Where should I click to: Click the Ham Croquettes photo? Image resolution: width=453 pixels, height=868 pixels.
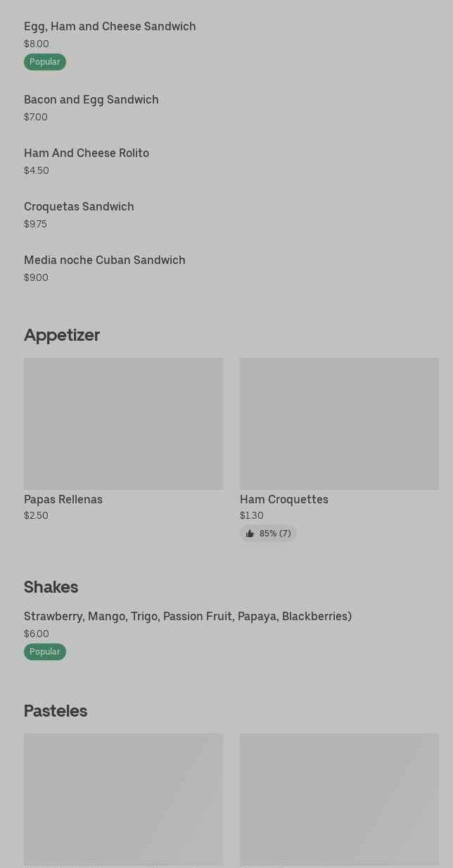339,423
